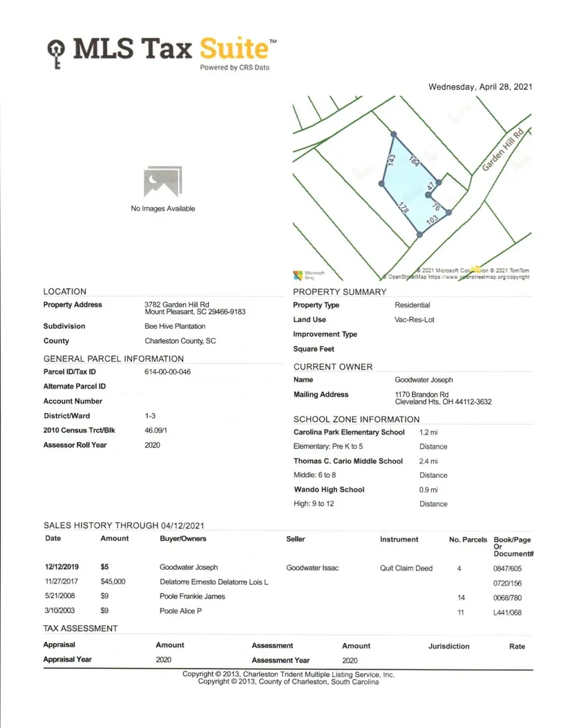The image size is (570, 728).
Task: Select parcel vertex joining edges 143 and 178
Action: 381,184
